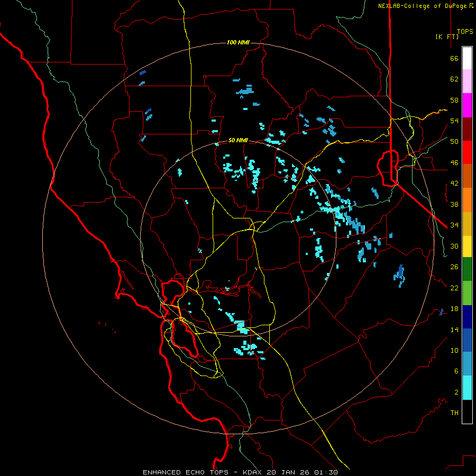Click the burnt orange legend color block

tap(467, 176)
